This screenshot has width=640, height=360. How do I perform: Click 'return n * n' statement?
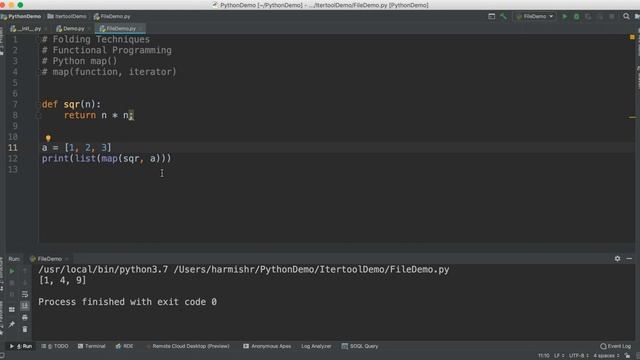tap(98, 116)
